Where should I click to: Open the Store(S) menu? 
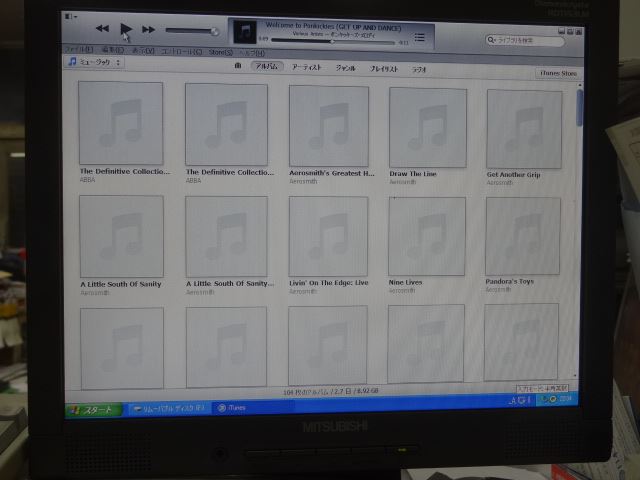pyautogui.click(x=220, y=52)
